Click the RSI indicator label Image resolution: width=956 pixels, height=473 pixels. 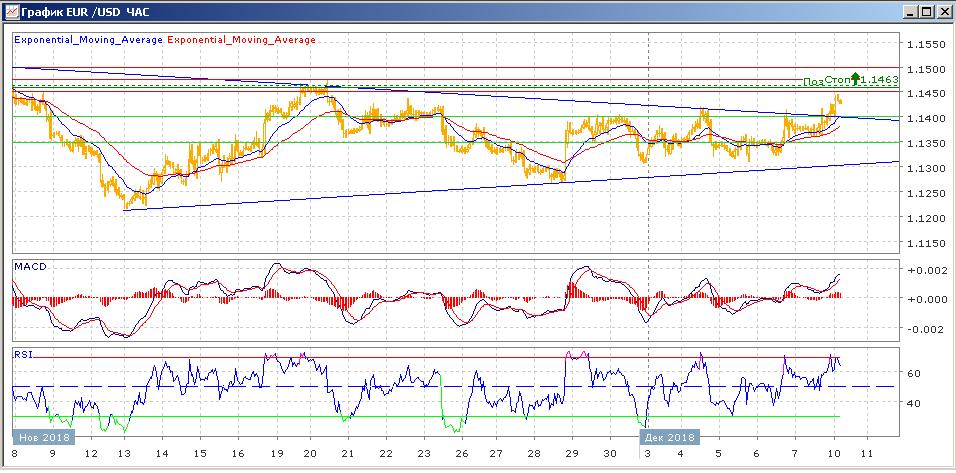[x=23, y=353]
